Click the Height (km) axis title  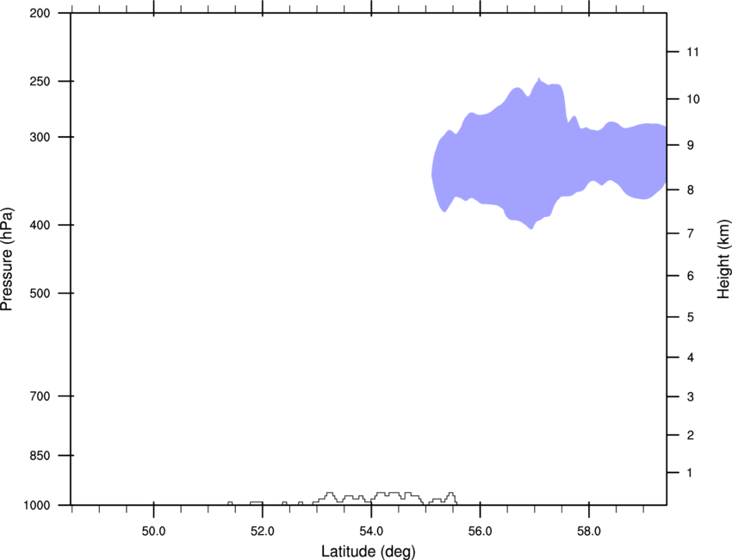(723, 259)
